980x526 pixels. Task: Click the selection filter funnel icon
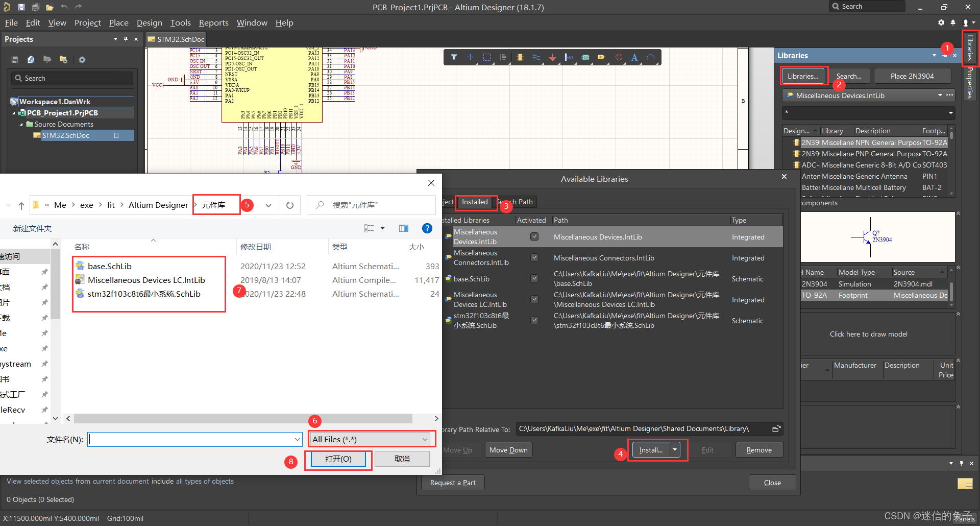[x=454, y=57]
